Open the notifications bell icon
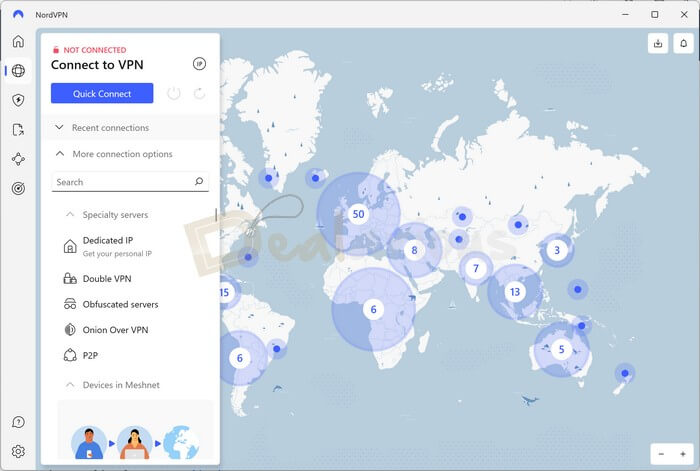 [683, 43]
